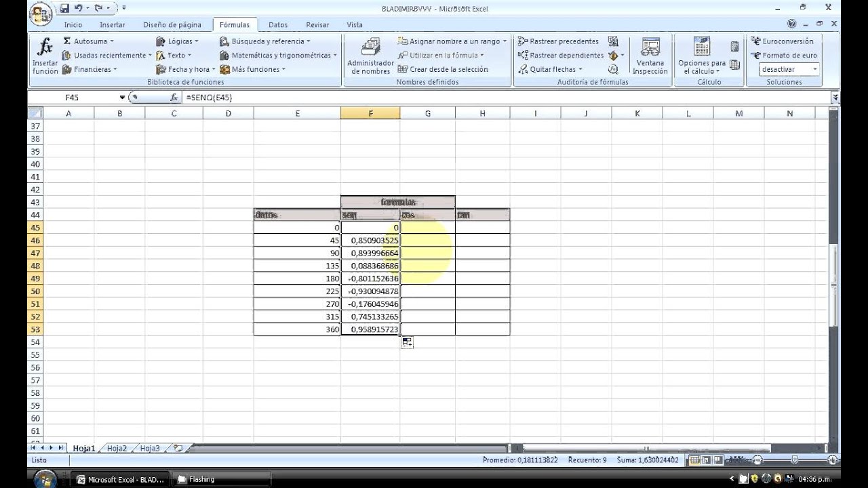Switch to the Flashing taskbar window

220,479
